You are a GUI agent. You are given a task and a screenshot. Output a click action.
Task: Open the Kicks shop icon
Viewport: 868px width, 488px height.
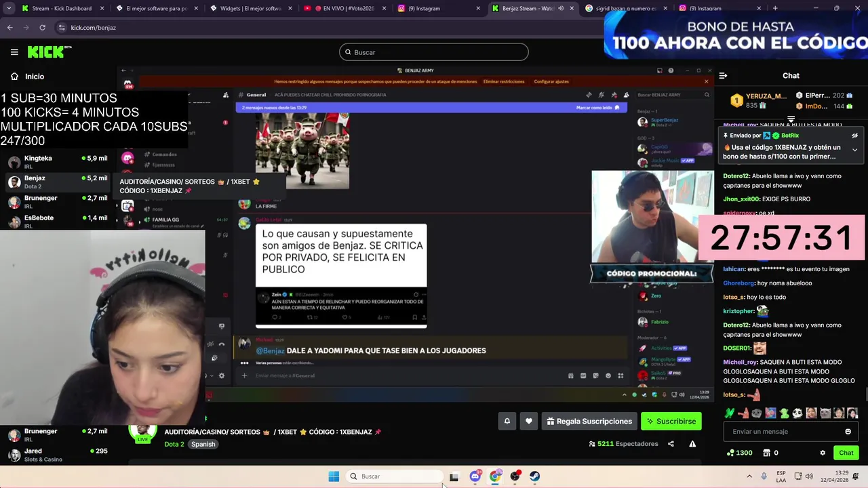pyautogui.click(x=770, y=453)
